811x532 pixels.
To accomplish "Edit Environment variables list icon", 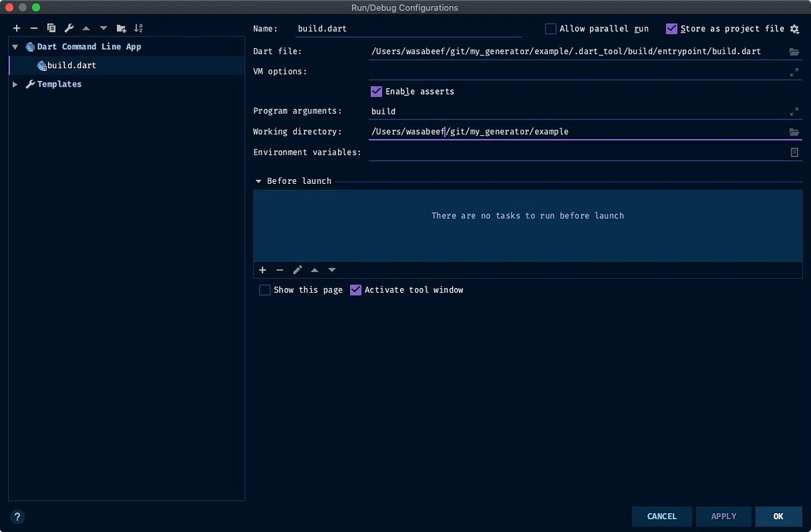I will (795, 153).
